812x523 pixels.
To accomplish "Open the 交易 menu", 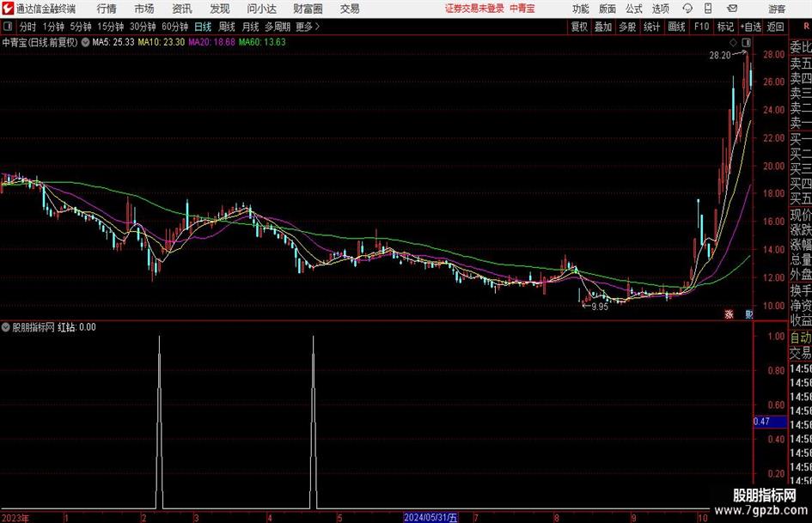I will (x=350, y=9).
